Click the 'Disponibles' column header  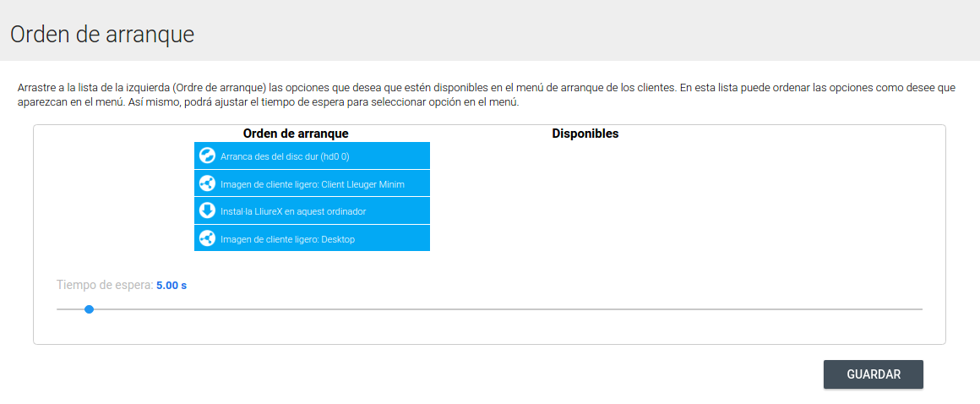click(x=585, y=134)
